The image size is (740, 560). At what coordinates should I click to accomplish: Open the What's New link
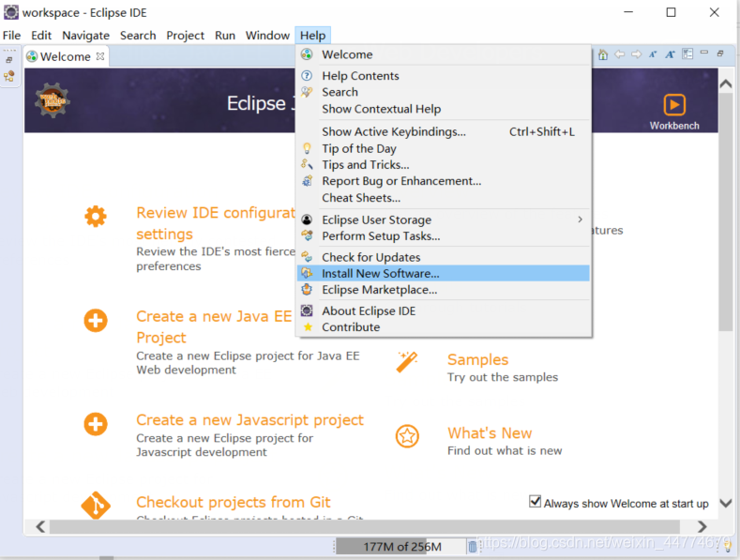[490, 433]
